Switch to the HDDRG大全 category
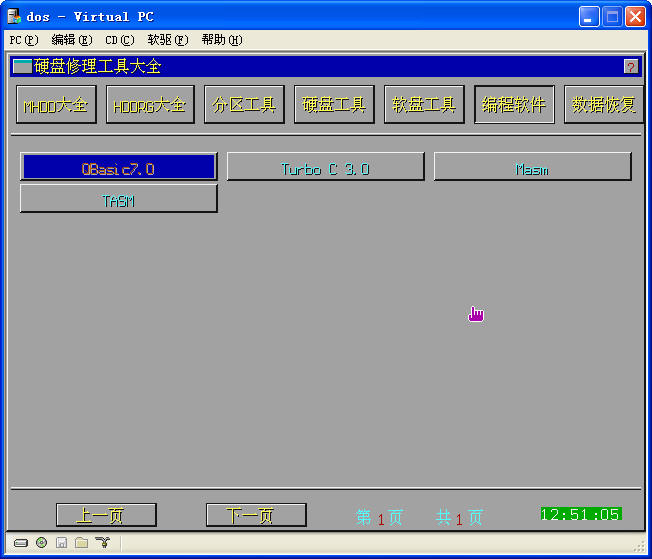 click(150, 104)
